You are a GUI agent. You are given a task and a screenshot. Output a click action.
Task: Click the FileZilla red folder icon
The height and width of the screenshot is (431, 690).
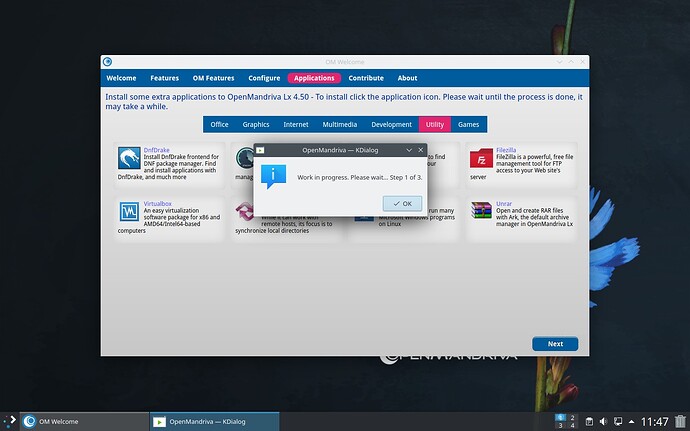481,158
